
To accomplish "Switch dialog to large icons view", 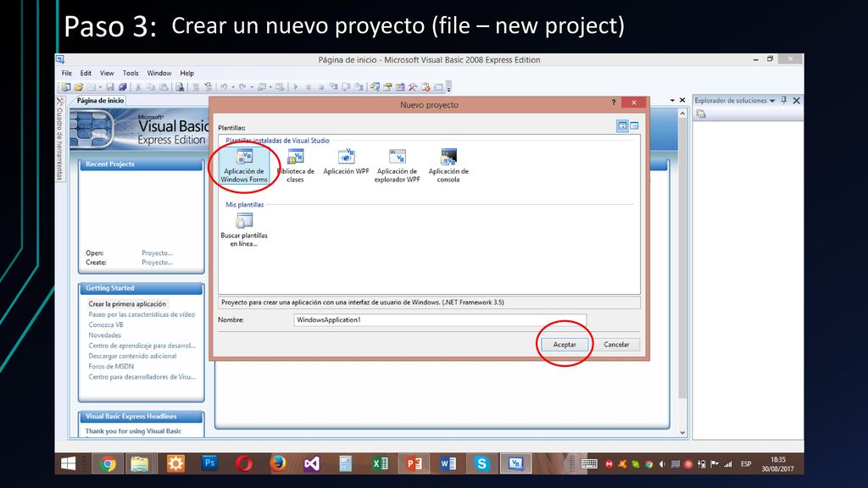I will pyautogui.click(x=622, y=126).
